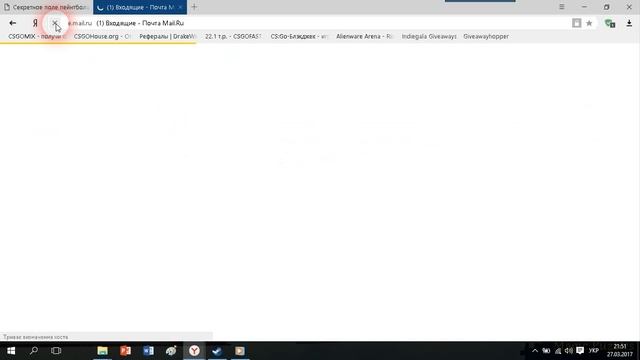
Task: Launch PowerPoint from the taskbar
Action: (125, 351)
